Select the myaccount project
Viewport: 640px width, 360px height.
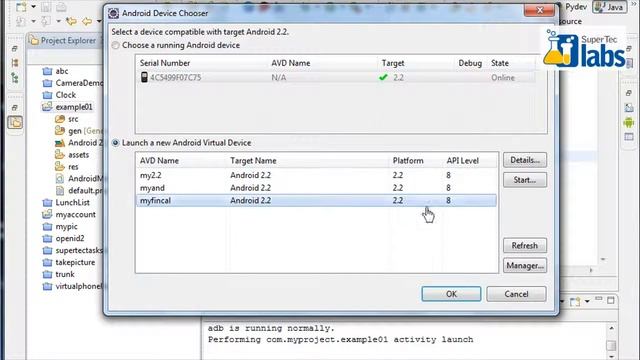(69, 215)
